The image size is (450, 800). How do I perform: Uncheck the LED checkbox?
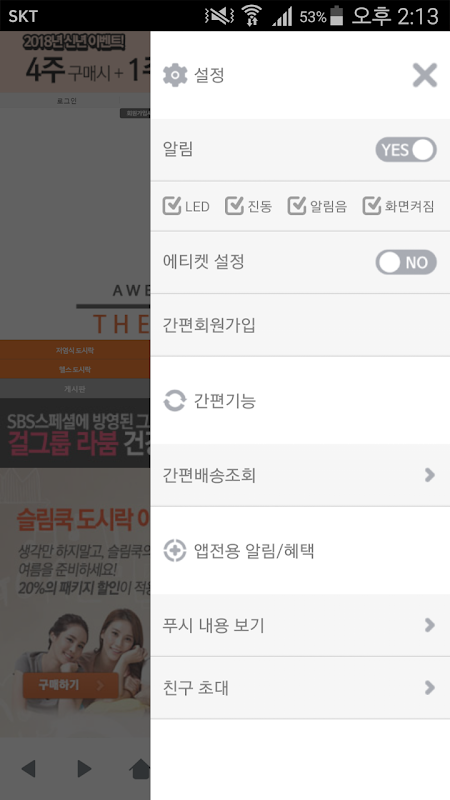point(172,206)
